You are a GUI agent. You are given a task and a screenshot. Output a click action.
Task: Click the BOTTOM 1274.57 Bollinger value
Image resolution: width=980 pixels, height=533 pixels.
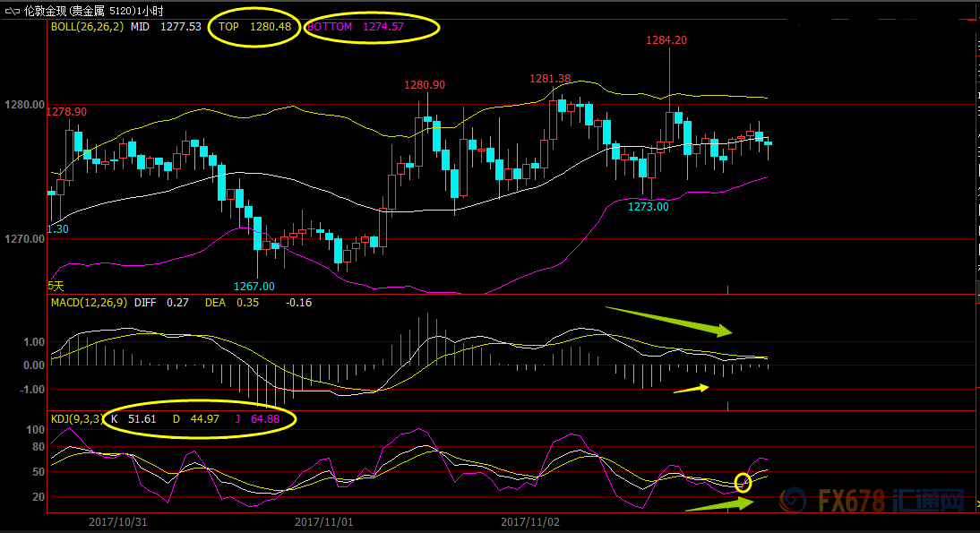(x=356, y=27)
